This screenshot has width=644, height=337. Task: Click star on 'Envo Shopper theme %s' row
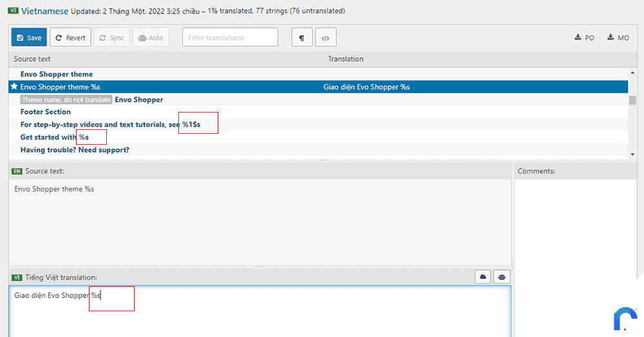(x=14, y=86)
